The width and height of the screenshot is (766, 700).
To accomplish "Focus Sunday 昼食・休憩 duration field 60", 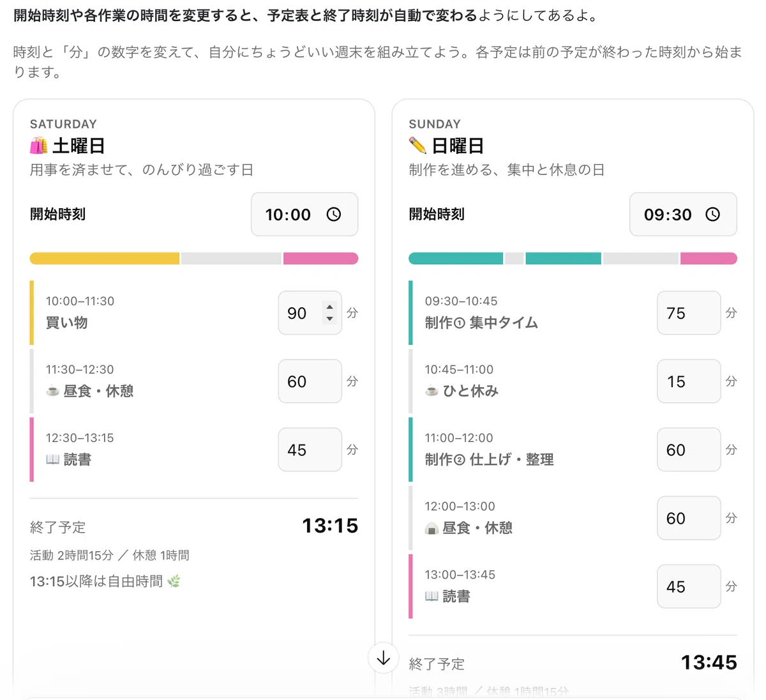I will click(689, 518).
